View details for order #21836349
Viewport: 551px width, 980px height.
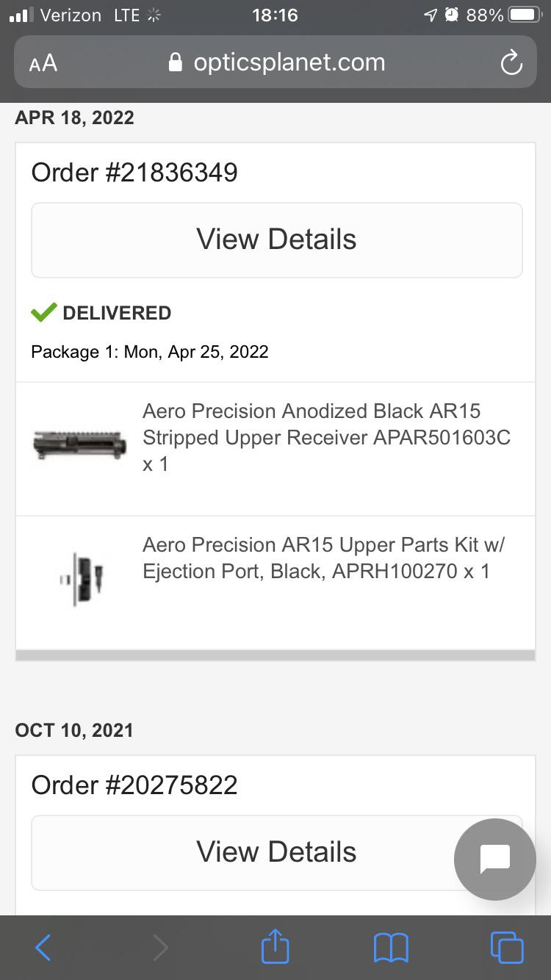276,239
